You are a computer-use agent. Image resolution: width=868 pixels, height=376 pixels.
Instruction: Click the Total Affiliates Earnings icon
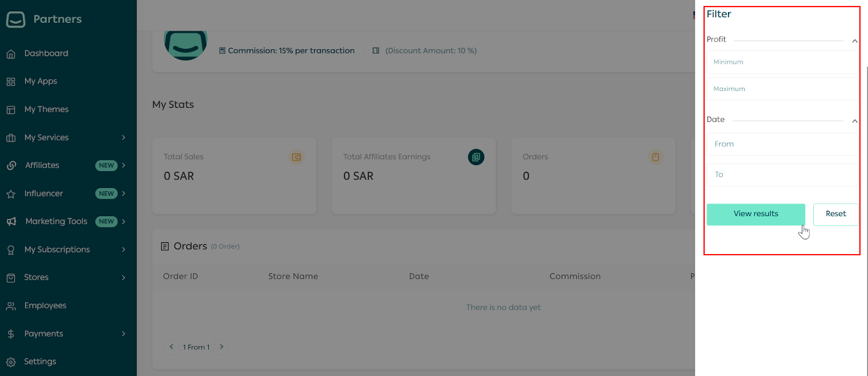[x=476, y=157]
